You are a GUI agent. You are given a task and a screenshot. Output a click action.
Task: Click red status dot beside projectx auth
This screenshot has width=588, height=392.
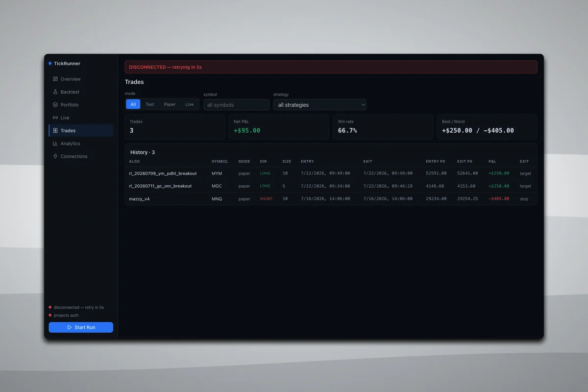point(50,315)
